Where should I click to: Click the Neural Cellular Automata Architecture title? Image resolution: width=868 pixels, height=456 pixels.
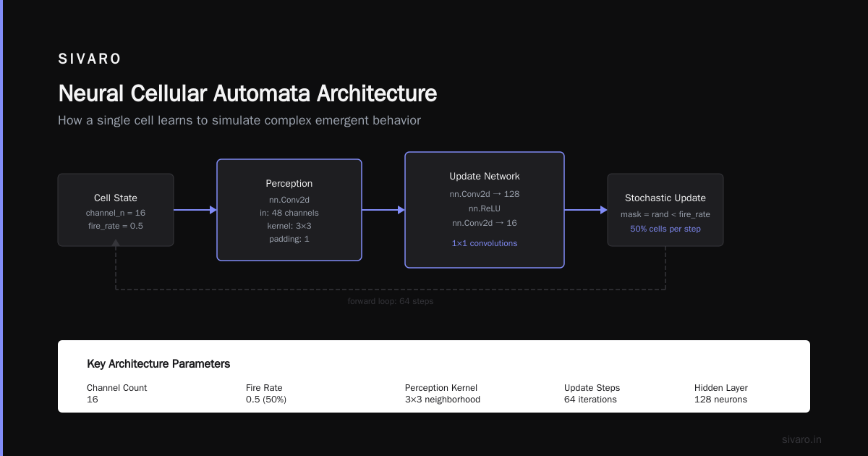tap(247, 94)
